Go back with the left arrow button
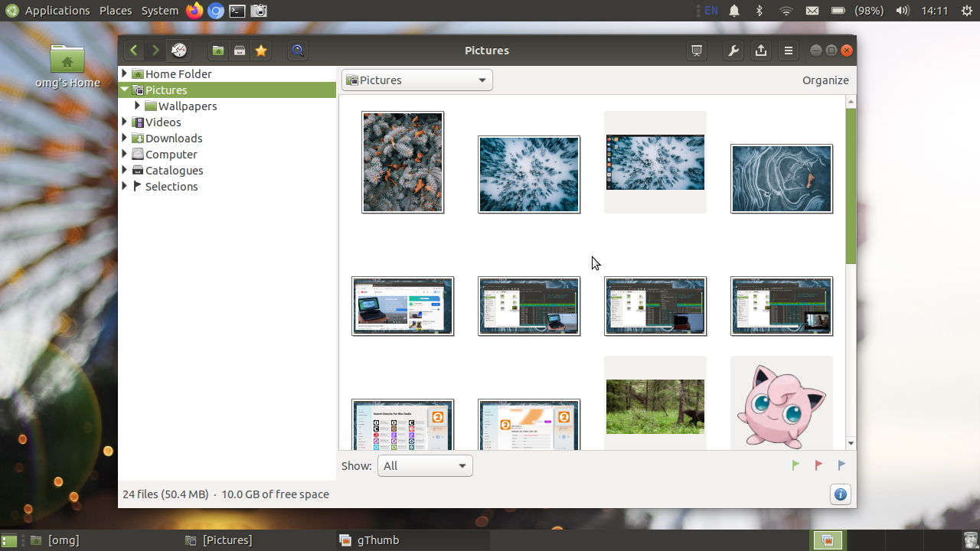This screenshot has height=551, width=980. point(134,51)
